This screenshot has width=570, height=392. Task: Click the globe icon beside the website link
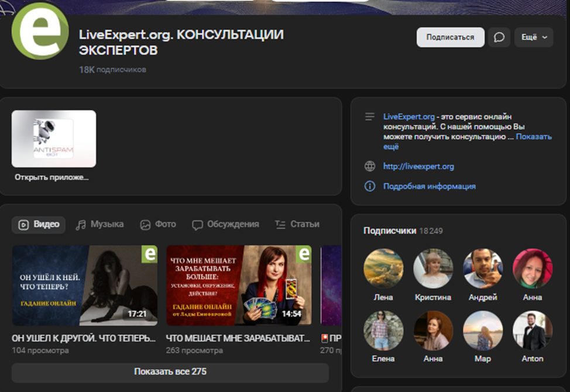370,166
